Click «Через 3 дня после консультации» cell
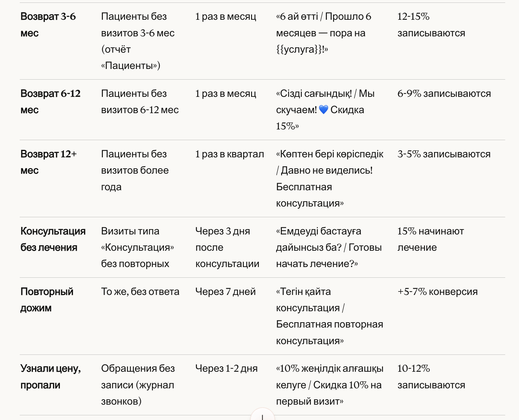Viewport: 519px width, 420px height. point(227,247)
